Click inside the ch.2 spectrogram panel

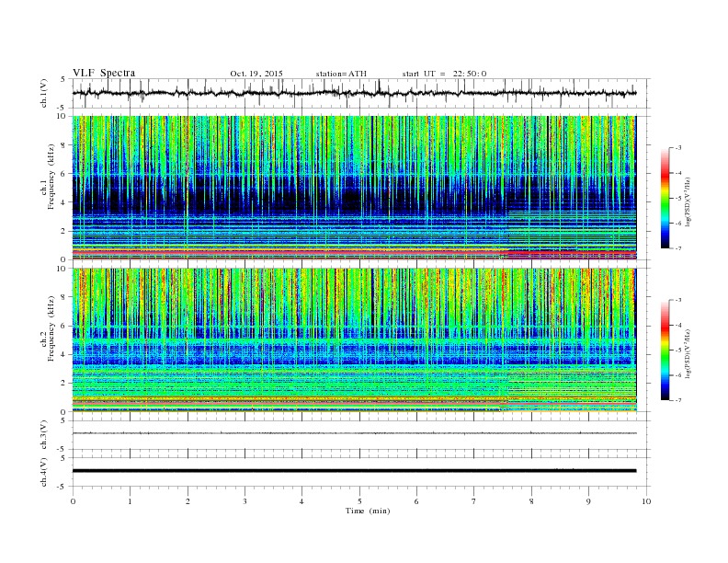(354, 340)
